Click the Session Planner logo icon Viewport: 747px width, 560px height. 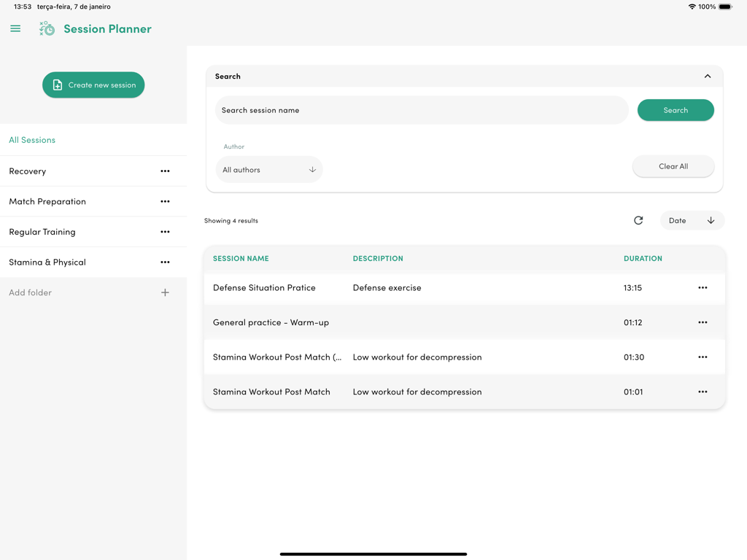[47, 28]
